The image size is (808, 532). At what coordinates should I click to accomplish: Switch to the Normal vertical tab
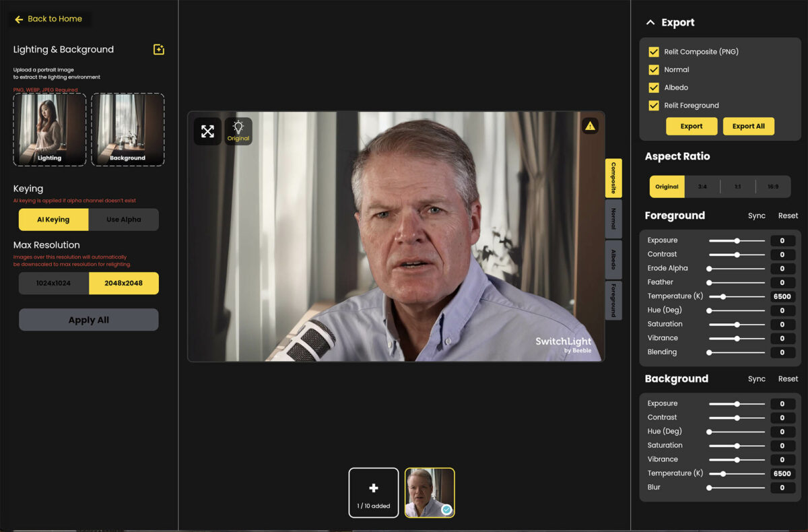click(613, 218)
